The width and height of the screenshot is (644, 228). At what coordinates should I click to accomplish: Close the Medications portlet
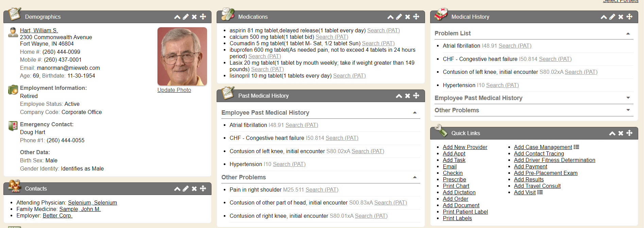click(407, 17)
